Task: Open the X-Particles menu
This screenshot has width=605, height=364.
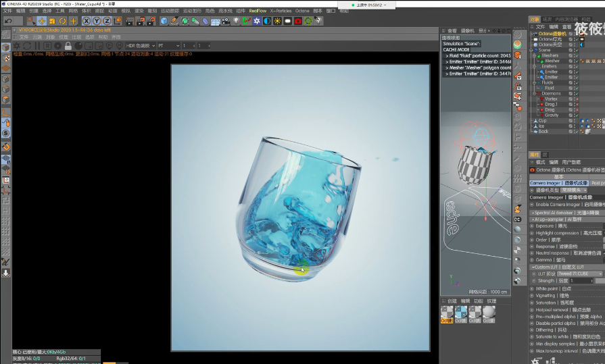Action: coord(281,11)
